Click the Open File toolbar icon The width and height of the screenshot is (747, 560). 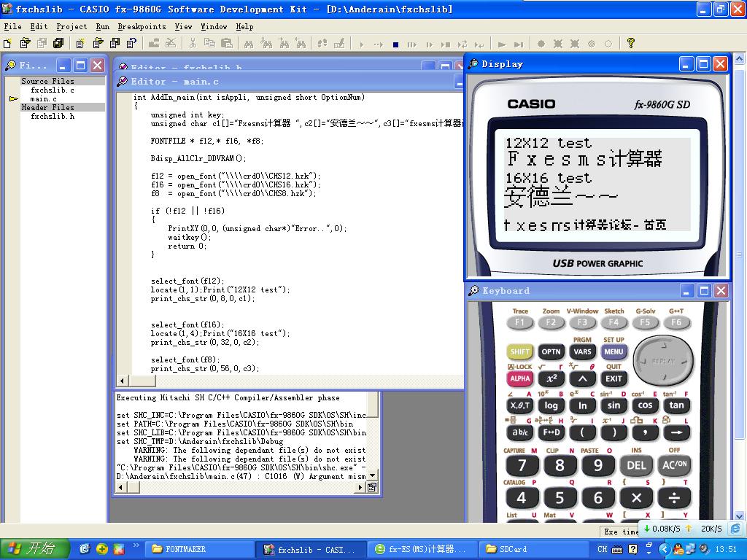(x=25, y=44)
